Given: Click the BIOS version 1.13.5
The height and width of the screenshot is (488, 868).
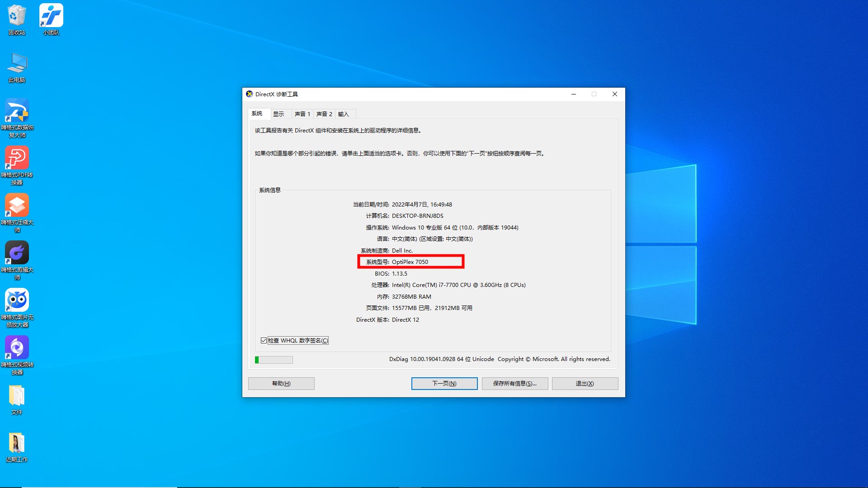Looking at the screenshot, I should pyautogui.click(x=400, y=274).
